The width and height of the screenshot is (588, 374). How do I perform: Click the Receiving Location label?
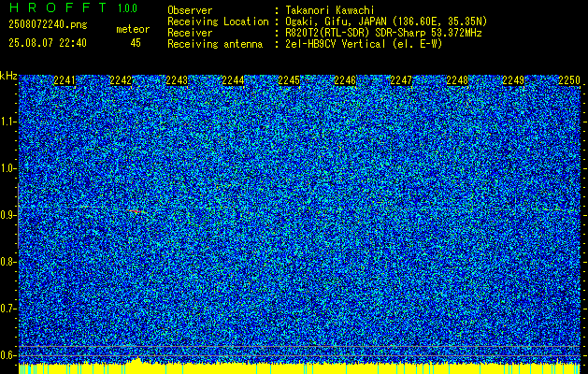tap(218, 22)
